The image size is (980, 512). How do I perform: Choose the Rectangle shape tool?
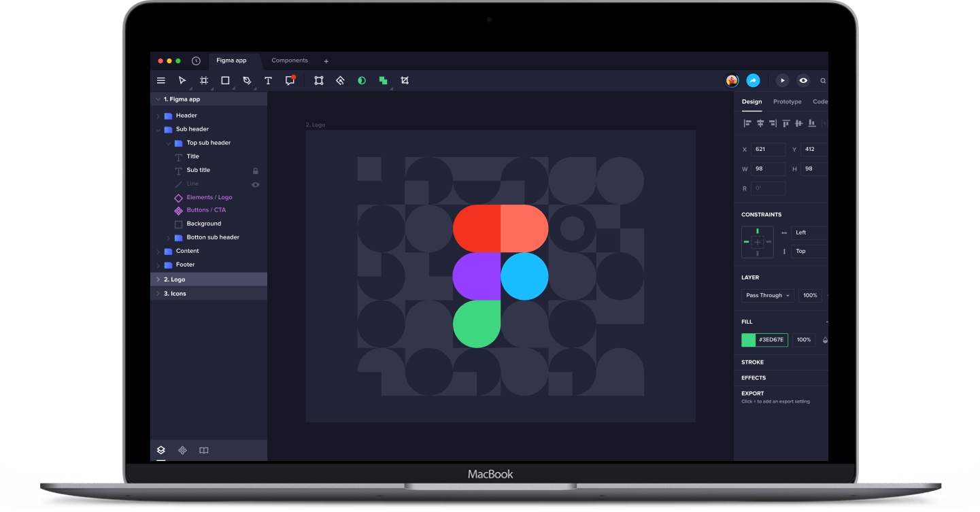coord(225,81)
